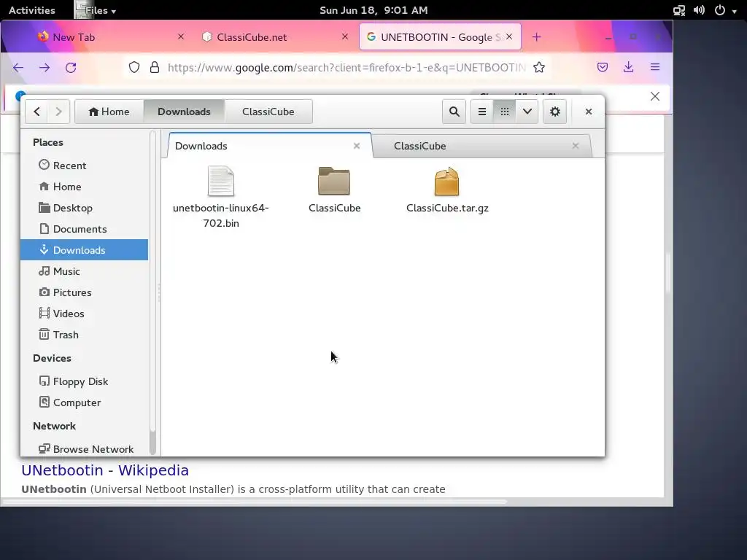Open search in Files window

454,112
